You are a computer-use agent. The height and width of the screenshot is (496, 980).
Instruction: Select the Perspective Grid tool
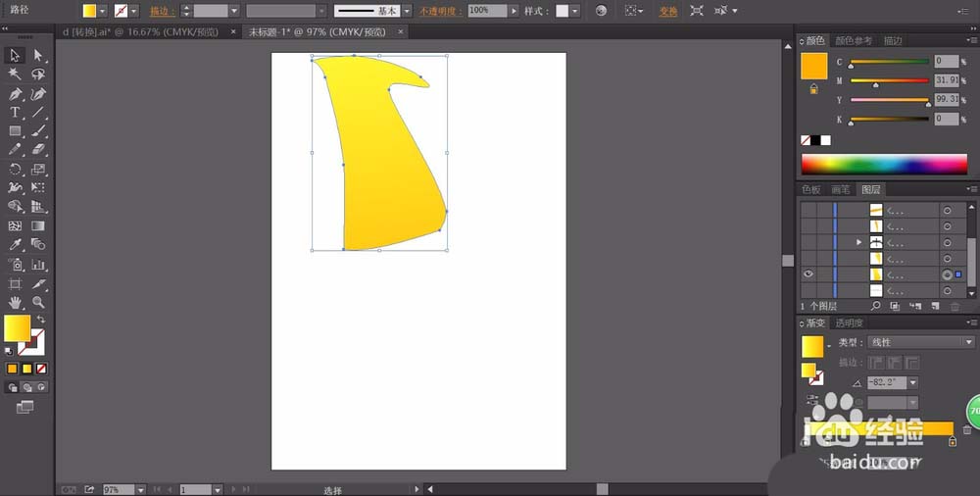pyautogui.click(x=38, y=207)
